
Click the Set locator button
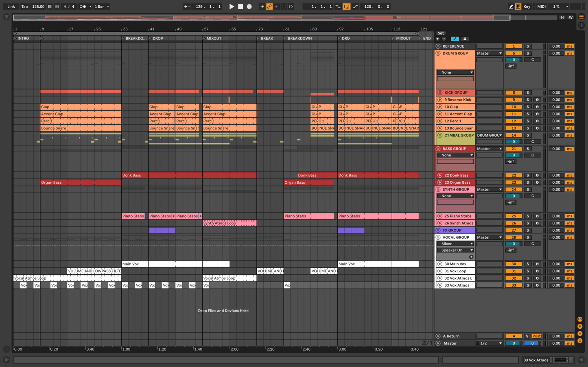(441, 33)
